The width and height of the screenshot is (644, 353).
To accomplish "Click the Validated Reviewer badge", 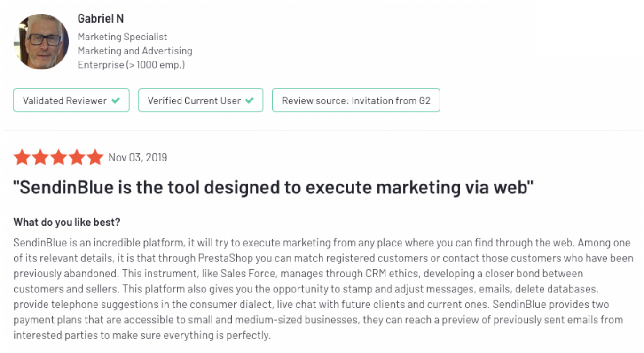I will [x=71, y=100].
